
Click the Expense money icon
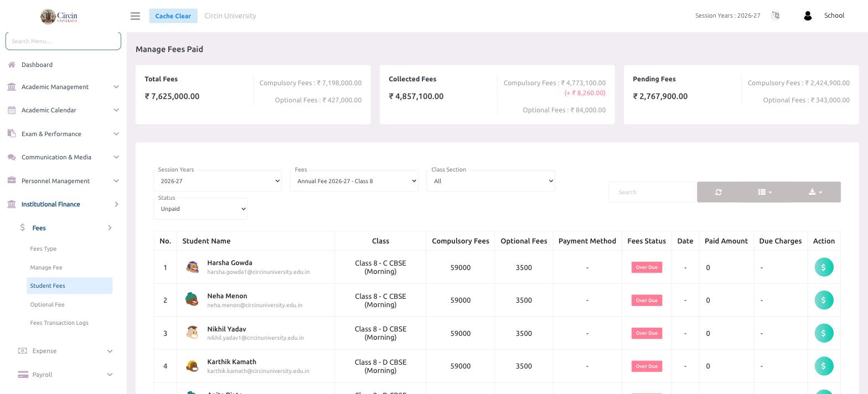tap(22, 351)
